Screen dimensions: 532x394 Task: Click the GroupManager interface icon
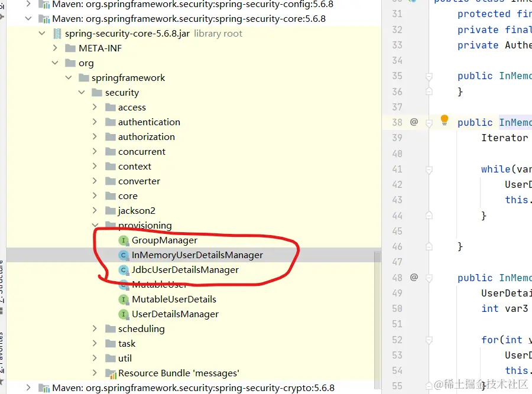coord(124,240)
